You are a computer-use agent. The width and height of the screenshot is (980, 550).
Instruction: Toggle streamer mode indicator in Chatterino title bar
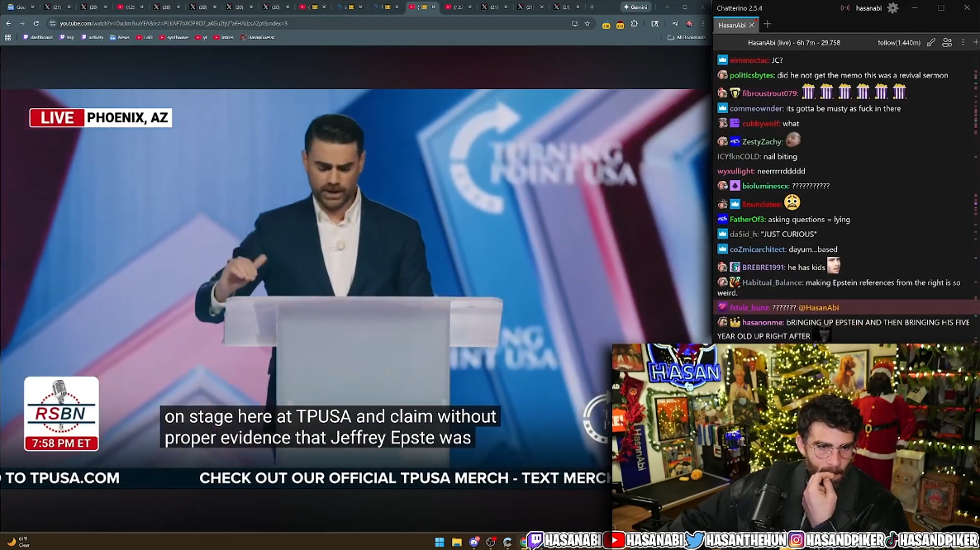click(845, 8)
